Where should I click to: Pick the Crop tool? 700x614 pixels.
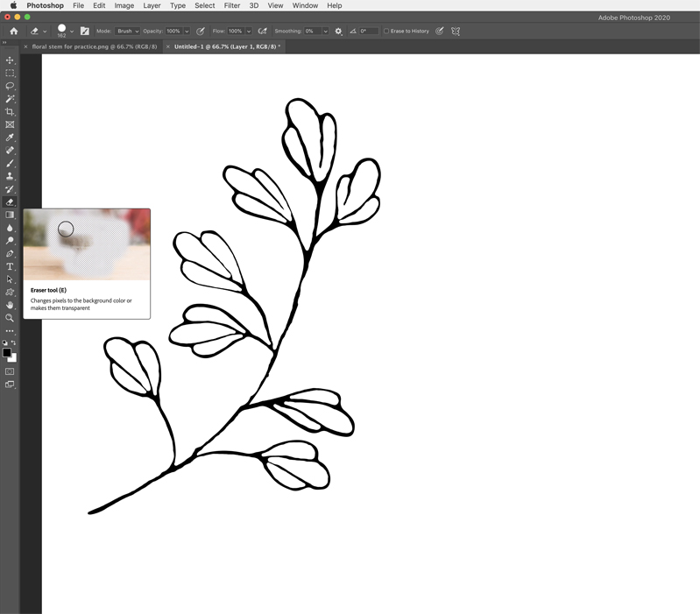click(10, 112)
